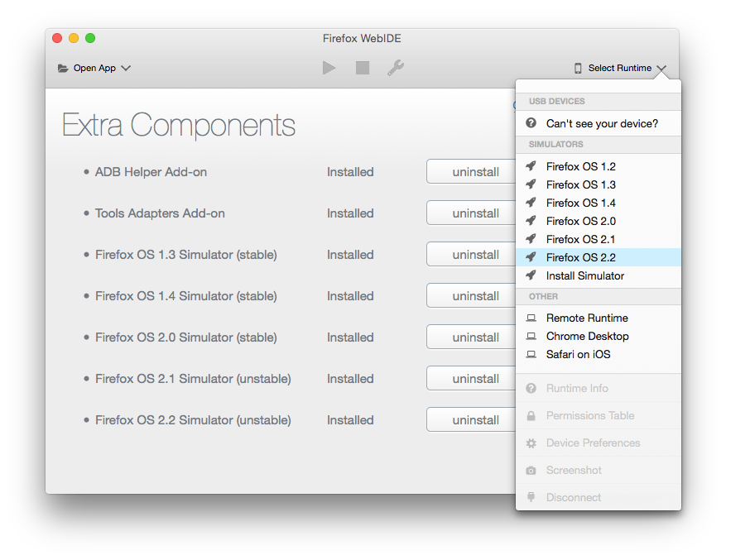The height and width of the screenshot is (560, 750).
Task: Click the phone icon beside Select Runtime
Action: [x=578, y=69]
